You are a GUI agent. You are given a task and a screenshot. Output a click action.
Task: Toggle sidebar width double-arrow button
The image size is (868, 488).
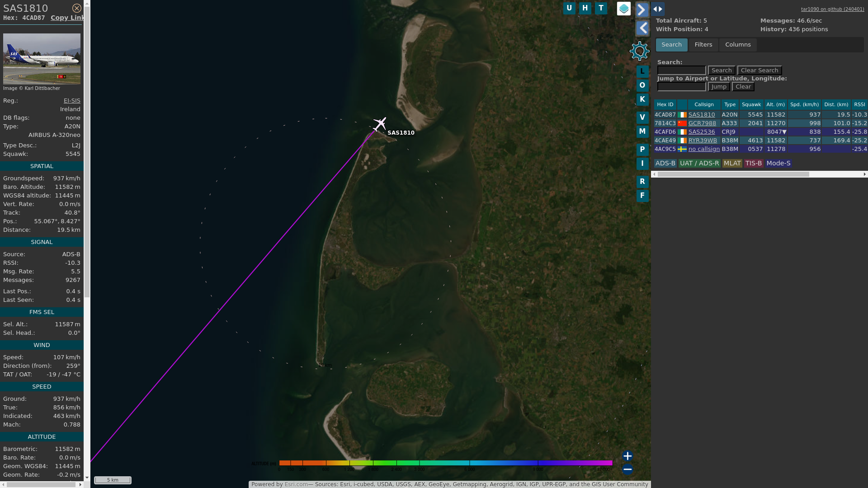[x=658, y=9]
